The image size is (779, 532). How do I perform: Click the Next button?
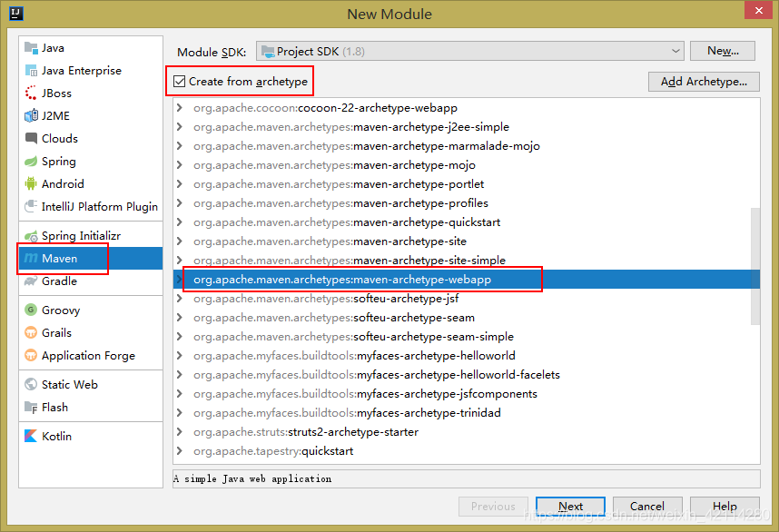(570, 507)
